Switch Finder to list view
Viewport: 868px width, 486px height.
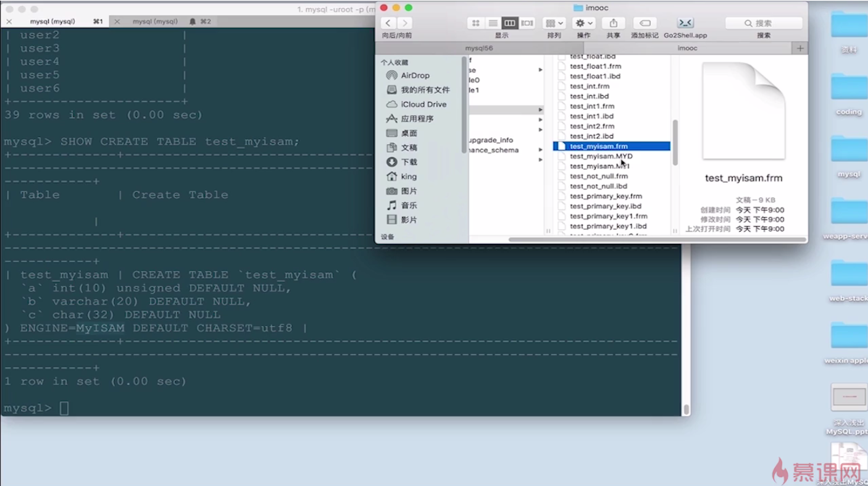click(x=493, y=23)
